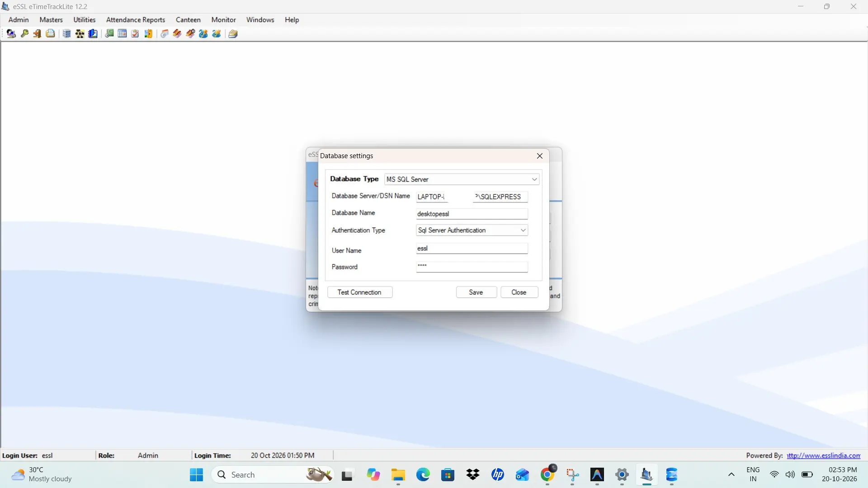Click the key toolbar icon
The height and width of the screenshot is (488, 868).
point(24,33)
